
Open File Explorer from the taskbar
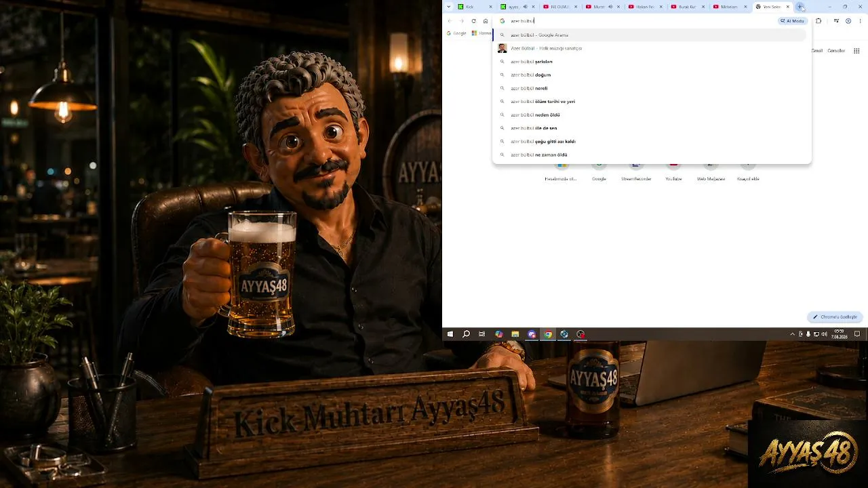point(515,334)
